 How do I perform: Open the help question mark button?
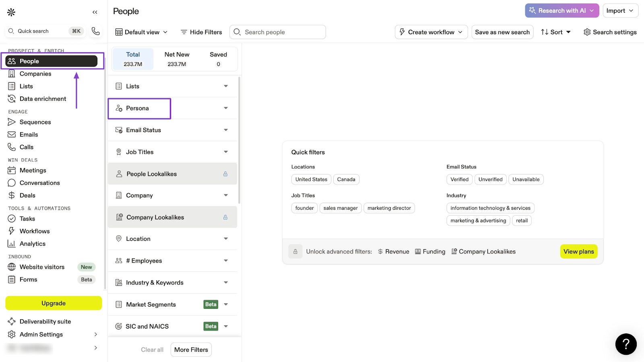[625, 344]
